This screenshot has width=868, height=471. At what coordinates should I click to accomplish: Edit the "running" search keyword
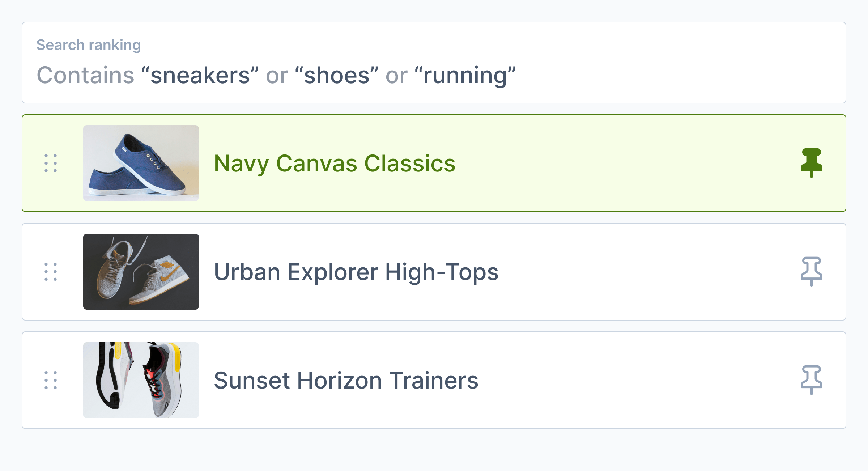465,75
